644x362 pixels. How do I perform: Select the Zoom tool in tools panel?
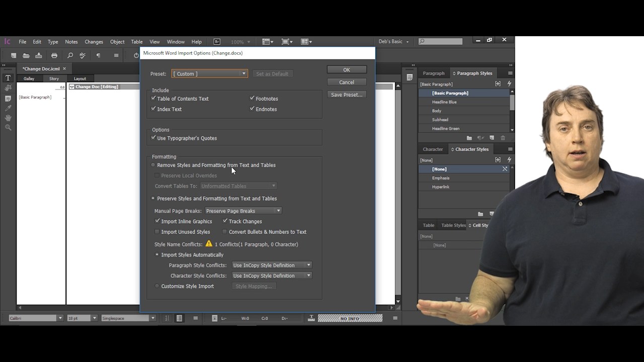8,128
